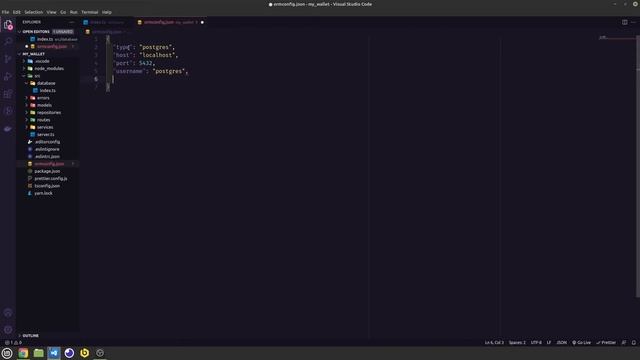
Task: Click the split editor icon
Action: [x=624, y=22]
